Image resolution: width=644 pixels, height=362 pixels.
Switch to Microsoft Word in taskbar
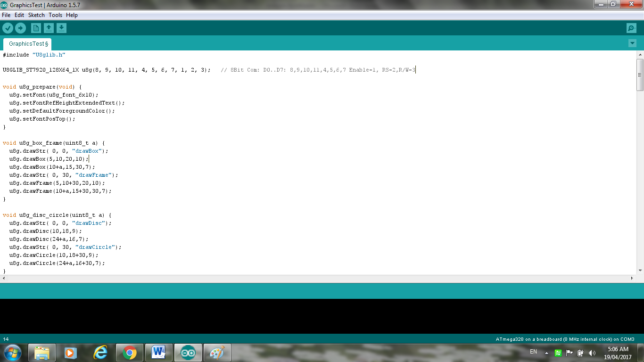[x=158, y=352]
